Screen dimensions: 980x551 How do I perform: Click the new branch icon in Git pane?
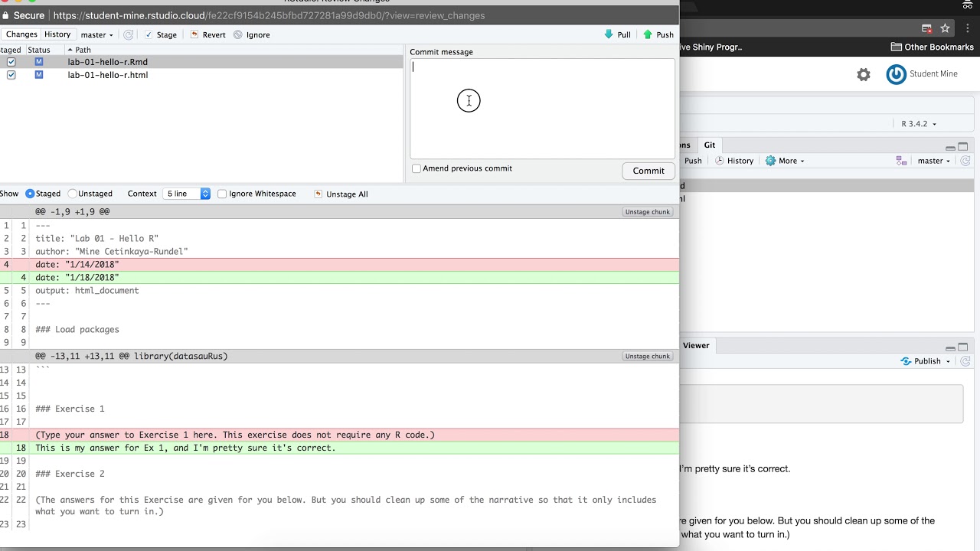coord(901,161)
